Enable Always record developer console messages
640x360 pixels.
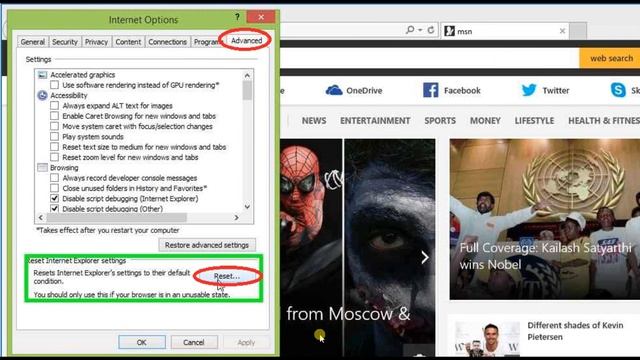pyautogui.click(x=54, y=178)
